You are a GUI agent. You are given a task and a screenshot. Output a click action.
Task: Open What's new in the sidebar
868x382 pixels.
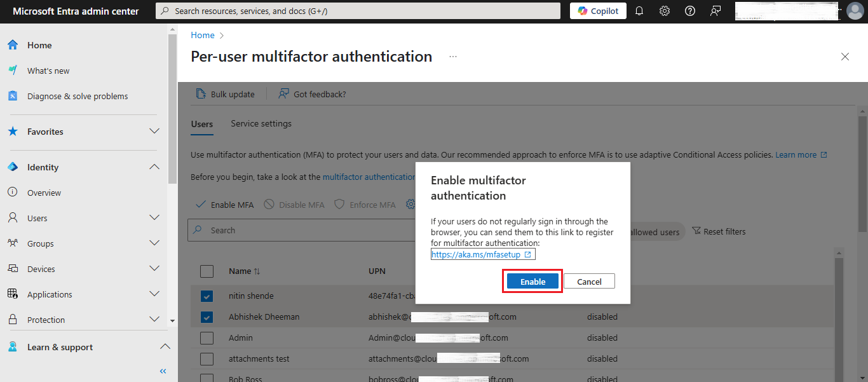pos(48,71)
